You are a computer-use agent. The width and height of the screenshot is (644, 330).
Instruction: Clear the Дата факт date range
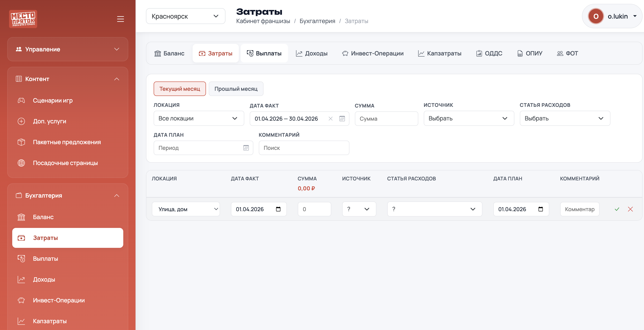point(331,119)
